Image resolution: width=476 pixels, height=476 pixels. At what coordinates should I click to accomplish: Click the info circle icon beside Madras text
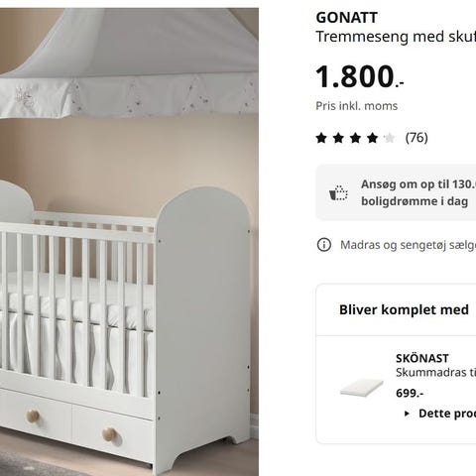point(324,245)
